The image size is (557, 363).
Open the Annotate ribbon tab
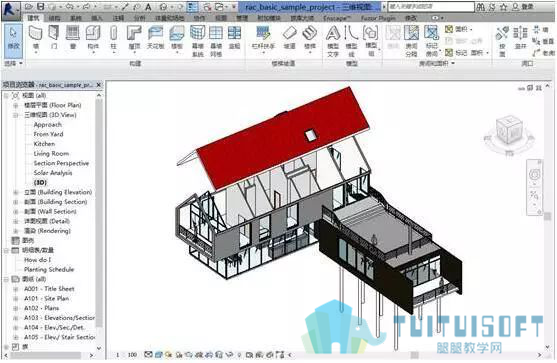[118, 18]
